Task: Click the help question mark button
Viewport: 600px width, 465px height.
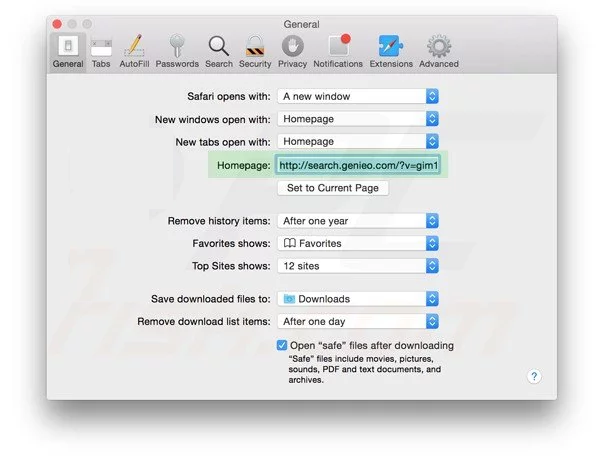Action: tap(534, 377)
